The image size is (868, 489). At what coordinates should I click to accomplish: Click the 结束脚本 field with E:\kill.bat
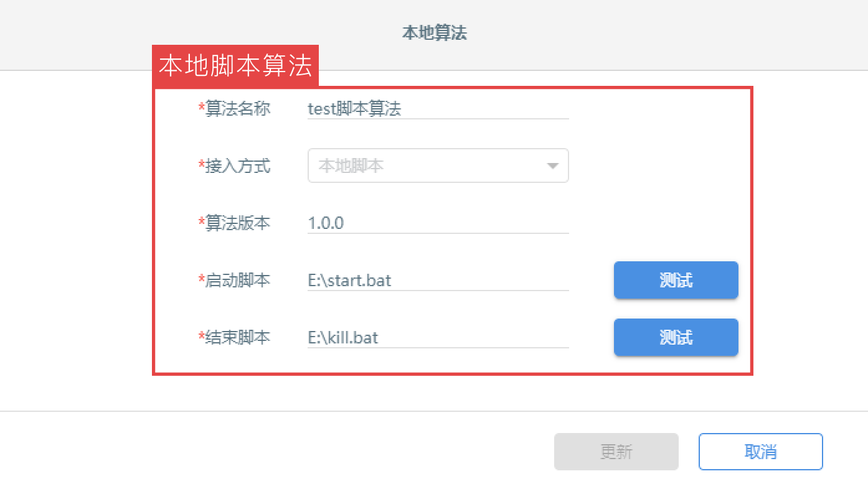[438, 337]
